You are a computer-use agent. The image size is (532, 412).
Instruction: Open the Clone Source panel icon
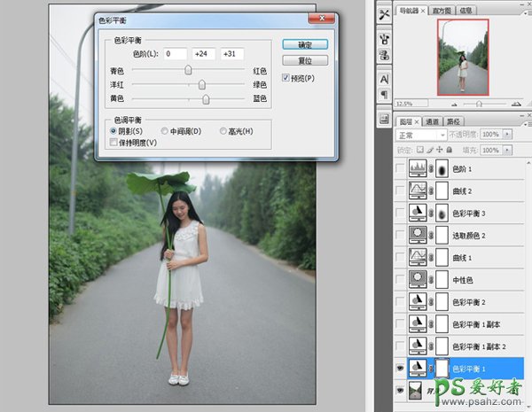click(x=385, y=56)
